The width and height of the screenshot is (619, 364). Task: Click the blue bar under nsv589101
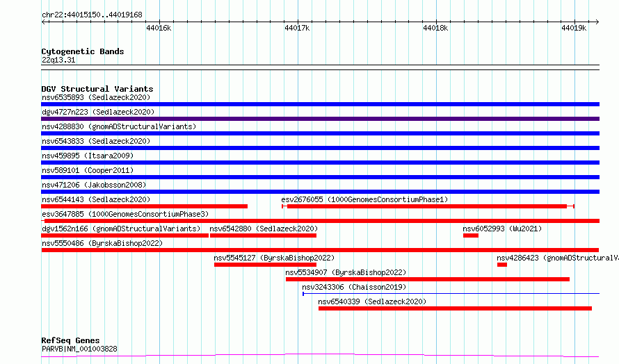[320, 177]
